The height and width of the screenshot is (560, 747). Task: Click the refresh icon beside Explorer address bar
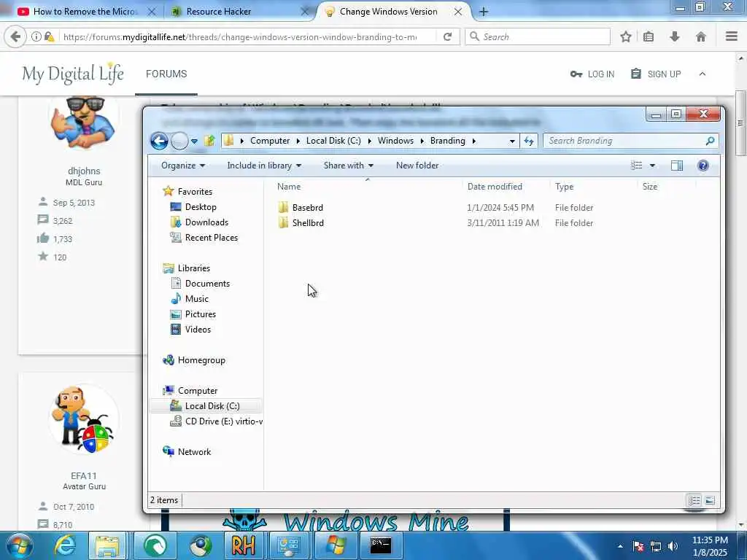(x=529, y=141)
